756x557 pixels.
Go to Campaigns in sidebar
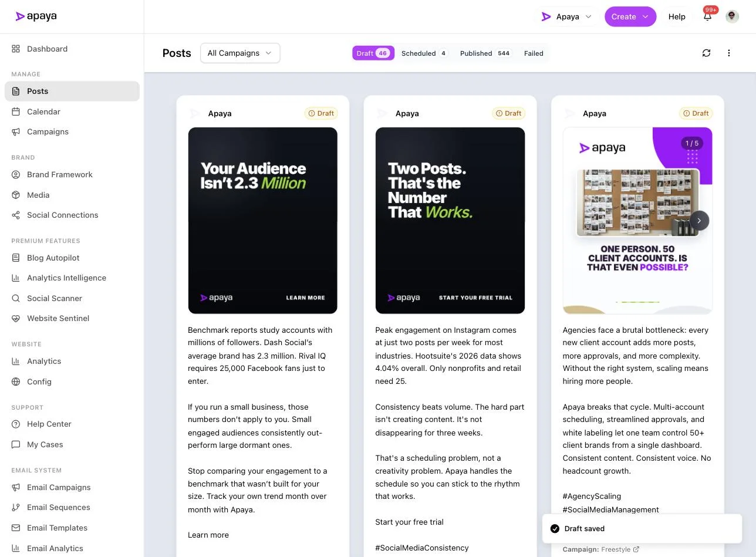click(72, 131)
